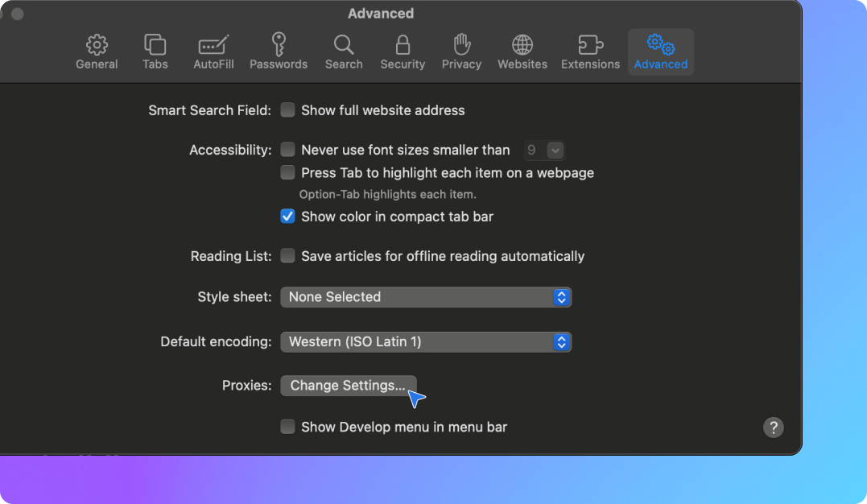Expand the Default encoding dropdown
The width and height of the screenshot is (867, 504).
tap(425, 342)
